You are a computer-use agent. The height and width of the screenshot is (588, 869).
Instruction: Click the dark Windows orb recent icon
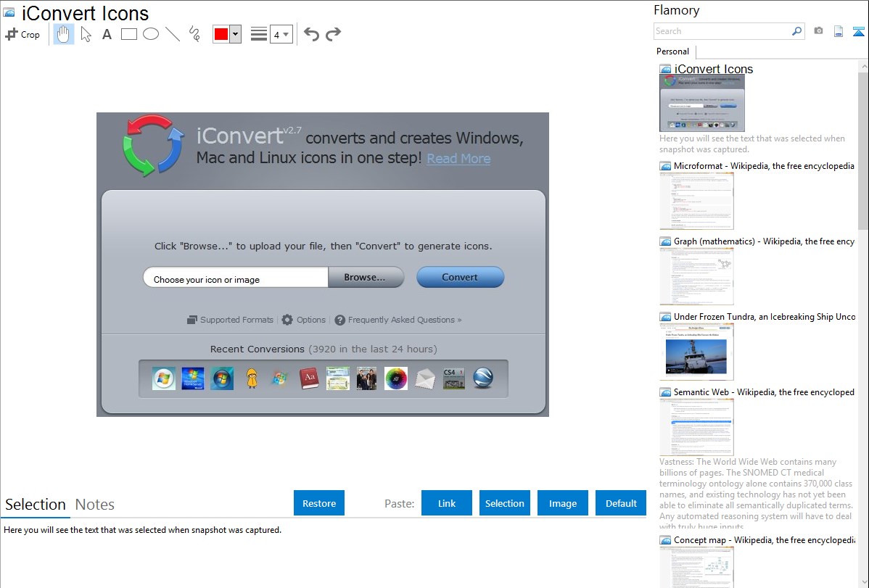pos(222,378)
